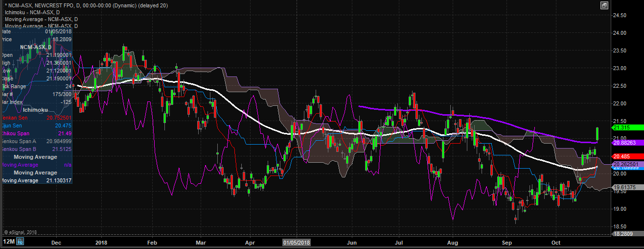Image resolution: width=644 pixels, height=249 pixels.
Task: Click the Price value 18.2809 in data window
Action: tap(62, 39)
